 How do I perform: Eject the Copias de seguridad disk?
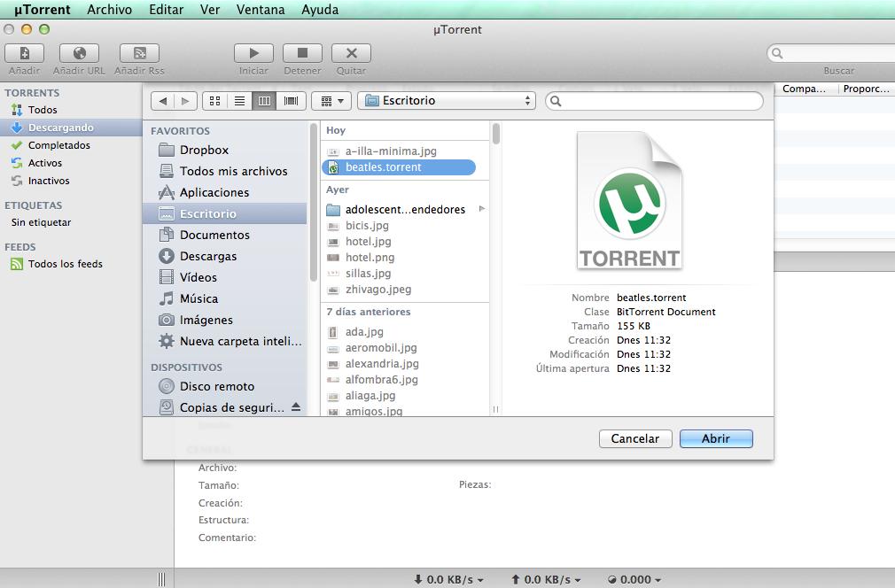pyautogui.click(x=296, y=407)
